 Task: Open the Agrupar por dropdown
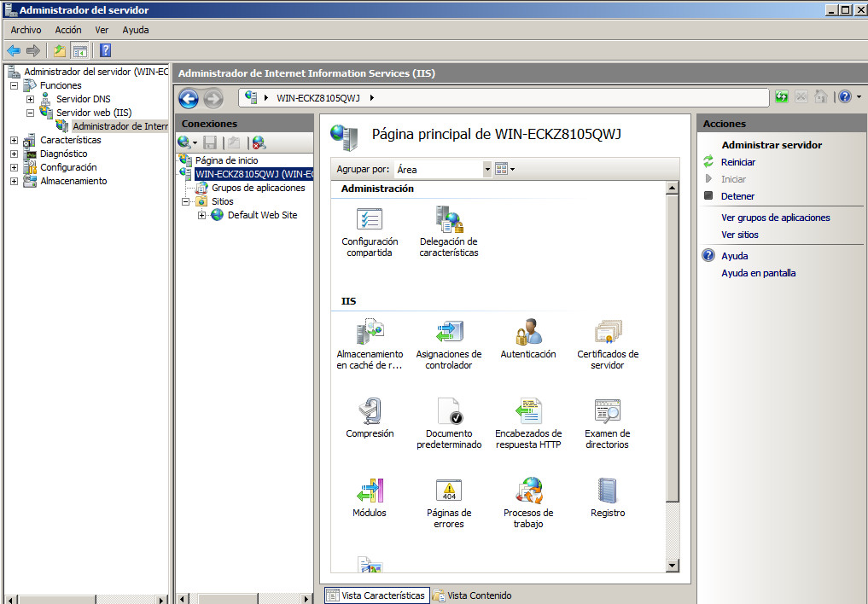487,169
